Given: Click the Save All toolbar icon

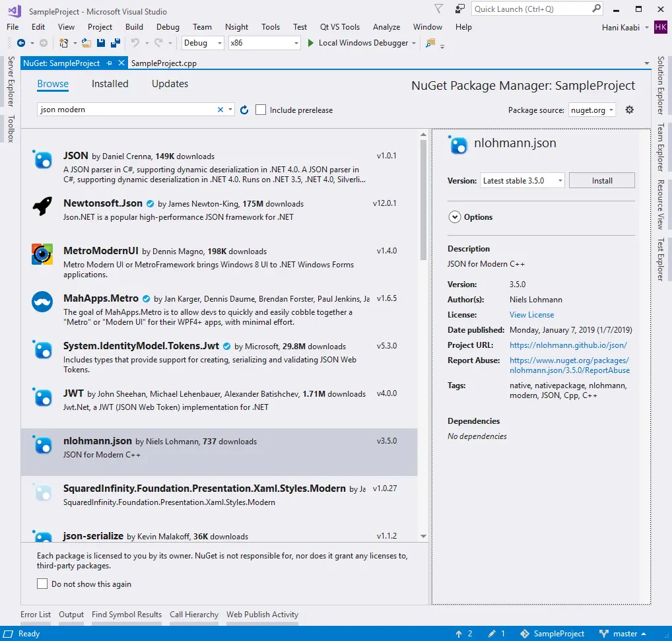Looking at the screenshot, I should click(x=116, y=43).
